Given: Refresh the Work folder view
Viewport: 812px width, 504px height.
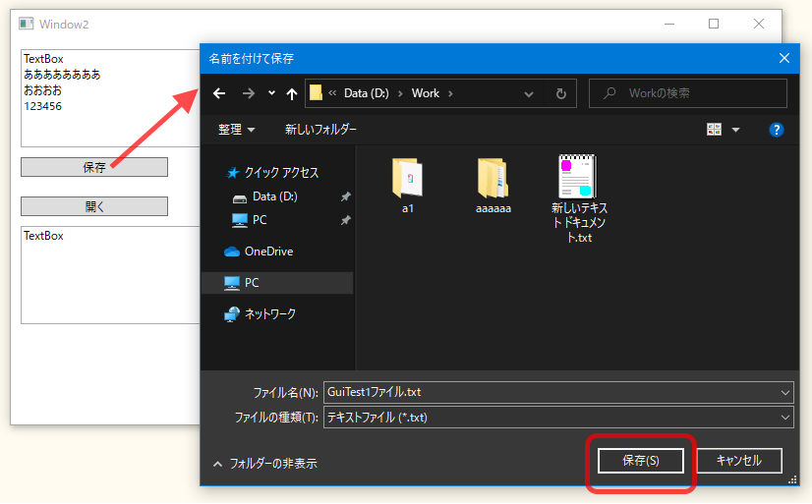Looking at the screenshot, I should (x=561, y=94).
